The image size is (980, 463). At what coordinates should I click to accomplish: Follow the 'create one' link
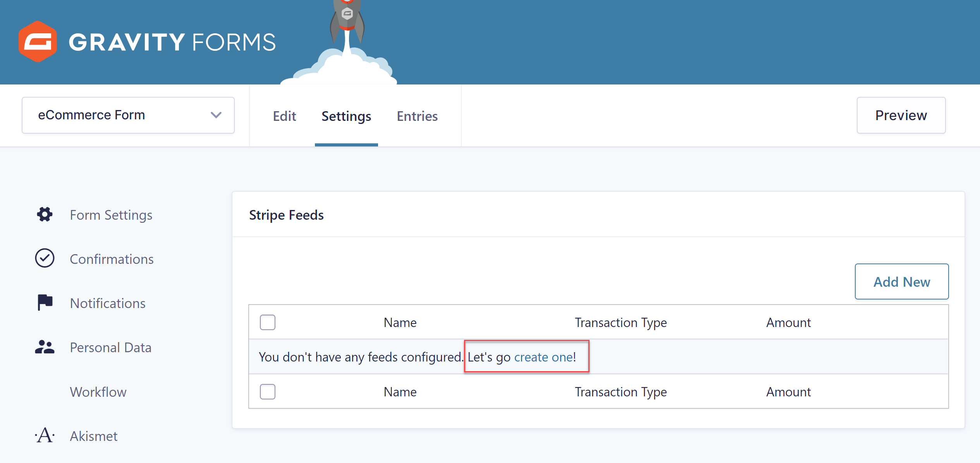[543, 357]
